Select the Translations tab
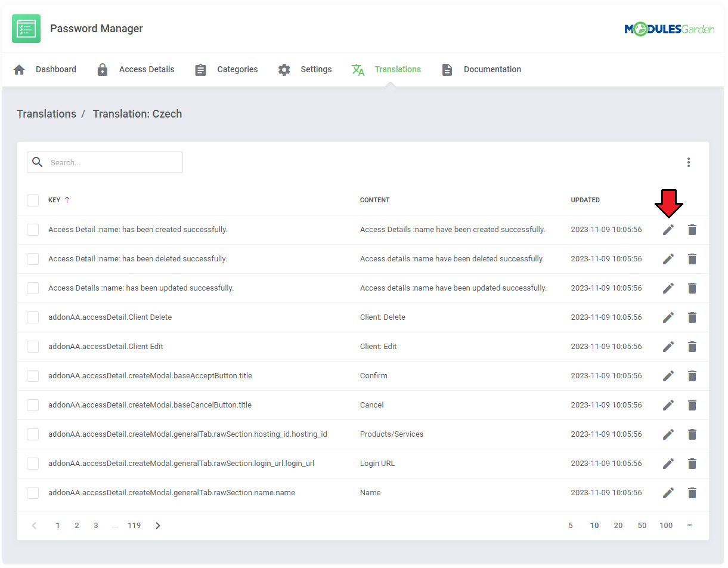This screenshot has width=728, height=568. (x=386, y=70)
